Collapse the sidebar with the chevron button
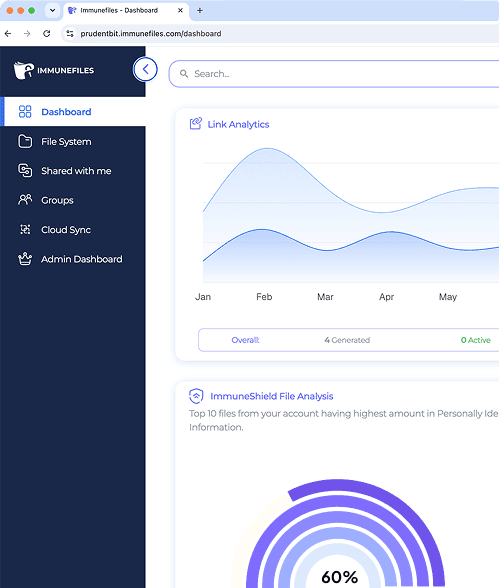Viewport: 499px width, 588px height. coord(145,69)
